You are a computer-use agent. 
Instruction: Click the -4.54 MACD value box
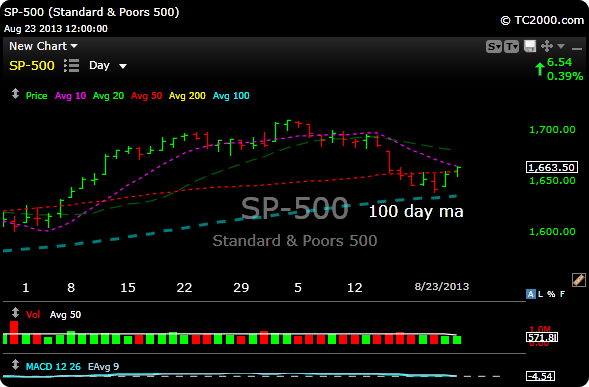pyautogui.click(x=541, y=376)
